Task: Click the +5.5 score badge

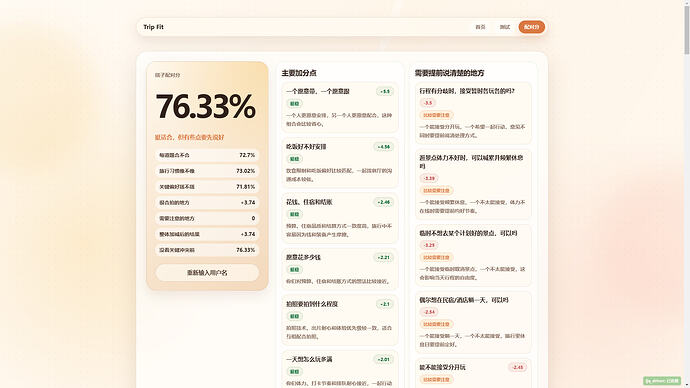Action: coord(385,92)
